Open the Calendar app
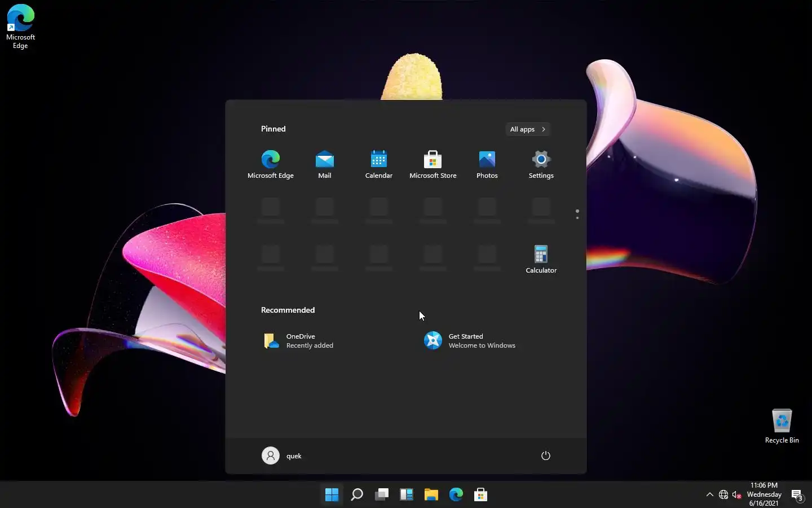 click(379, 164)
